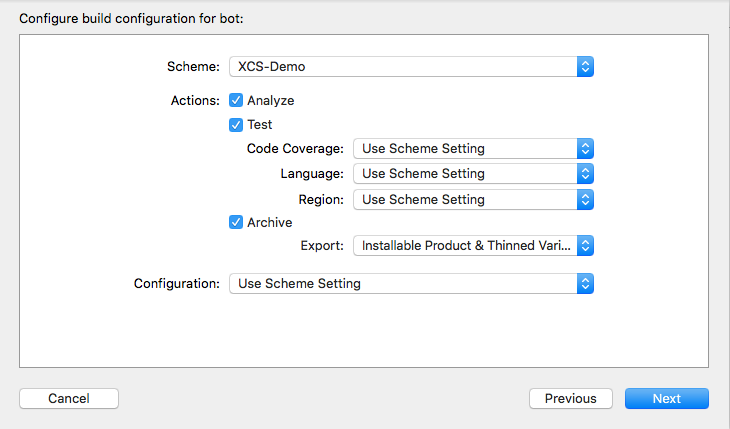
Task: Click the Export popup's blue chevron icon
Action: [586, 245]
